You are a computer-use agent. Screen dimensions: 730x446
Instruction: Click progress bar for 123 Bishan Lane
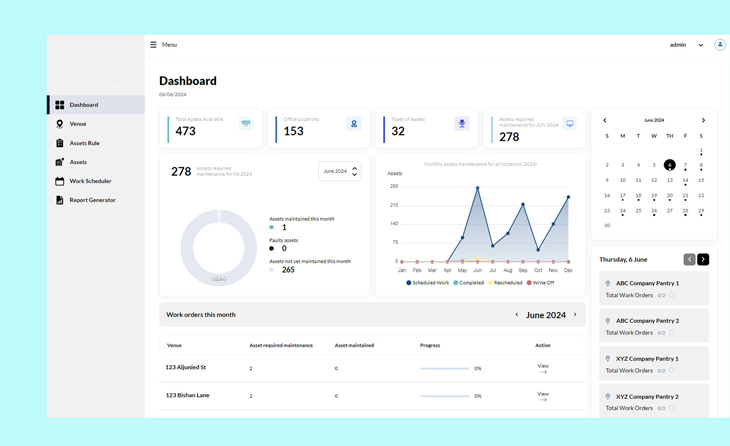[x=445, y=396]
